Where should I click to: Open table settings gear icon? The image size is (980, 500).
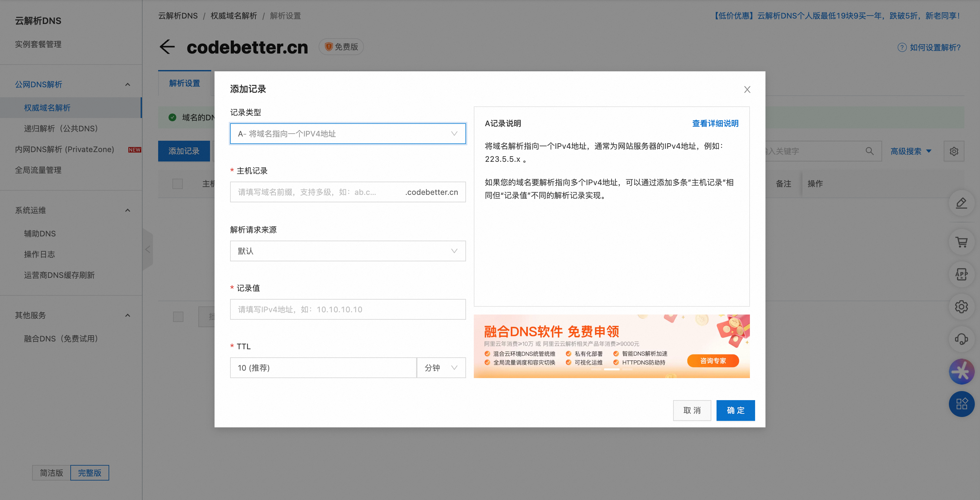(x=953, y=151)
